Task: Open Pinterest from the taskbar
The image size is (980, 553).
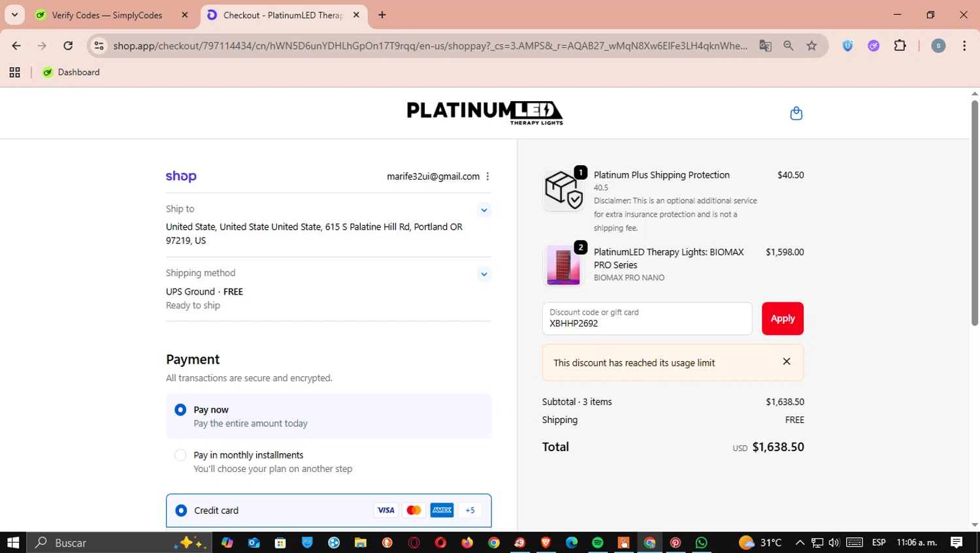Action: 676,543
